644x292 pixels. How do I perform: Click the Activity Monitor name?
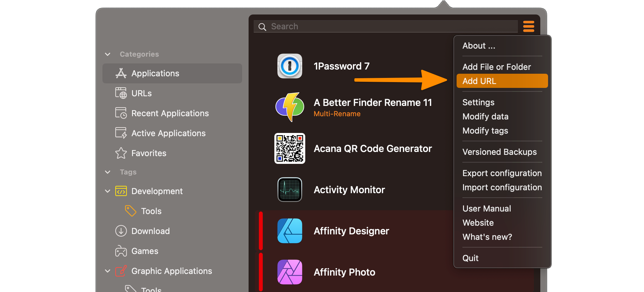tap(349, 190)
